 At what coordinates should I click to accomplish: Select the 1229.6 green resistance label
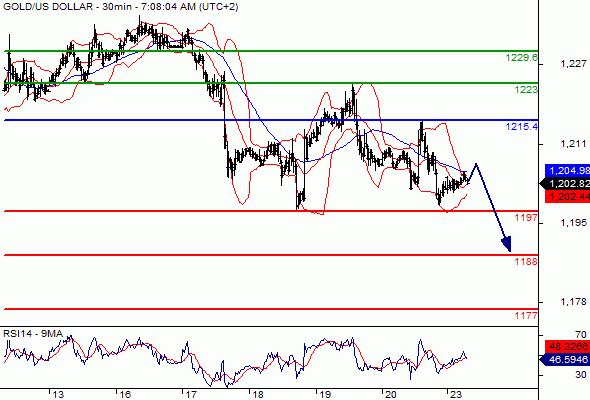tap(522, 58)
